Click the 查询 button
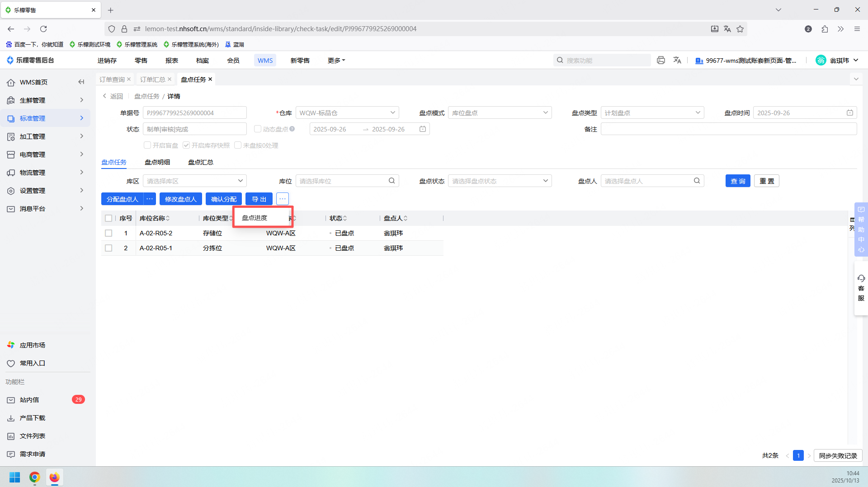The image size is (868, 487). [x=738, y=181]
